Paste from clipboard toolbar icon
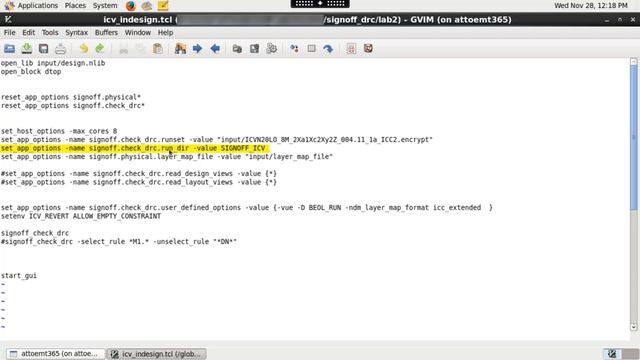640x360 pixels. (x=158, y=49)
